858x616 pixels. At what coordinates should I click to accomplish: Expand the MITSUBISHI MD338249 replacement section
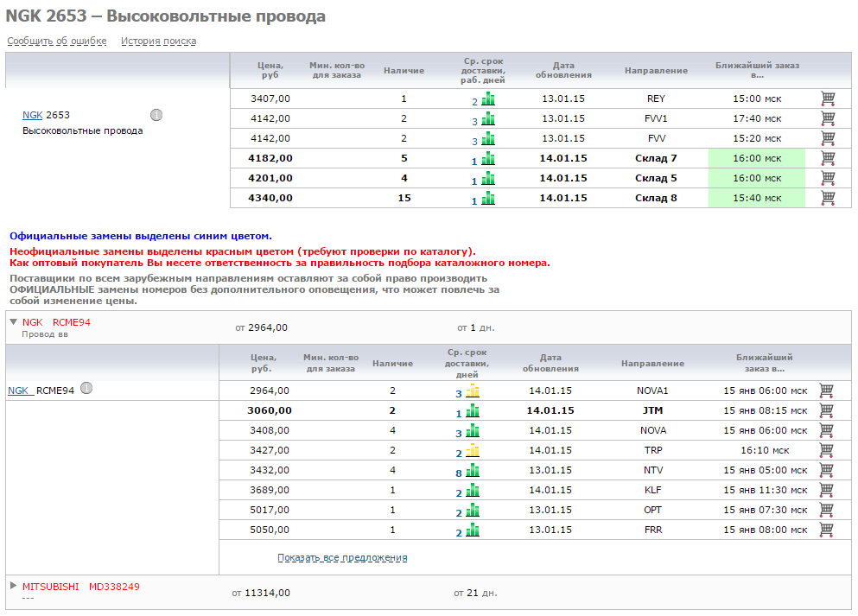pyautogui.click(x=14, y=586)
